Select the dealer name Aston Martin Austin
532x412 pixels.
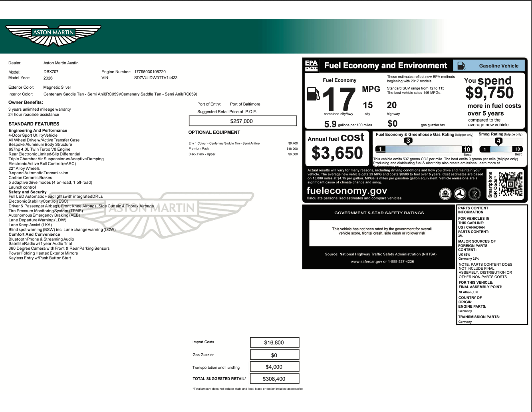(x=61, y=63)
